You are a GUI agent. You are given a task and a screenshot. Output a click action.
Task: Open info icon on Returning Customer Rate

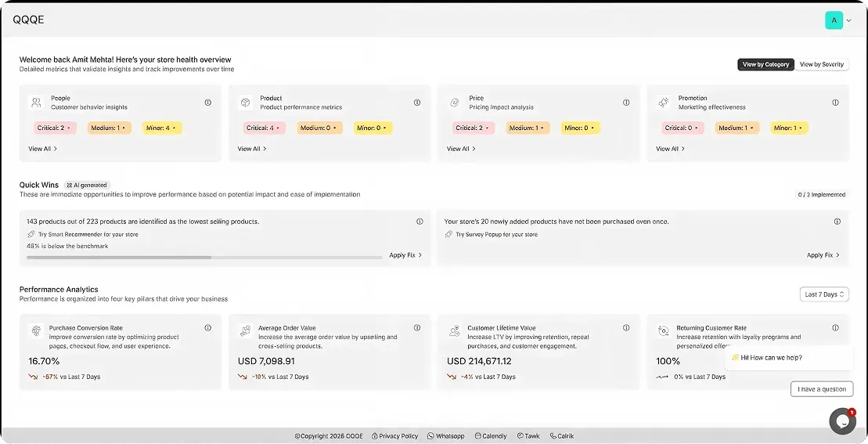[835, 328]
